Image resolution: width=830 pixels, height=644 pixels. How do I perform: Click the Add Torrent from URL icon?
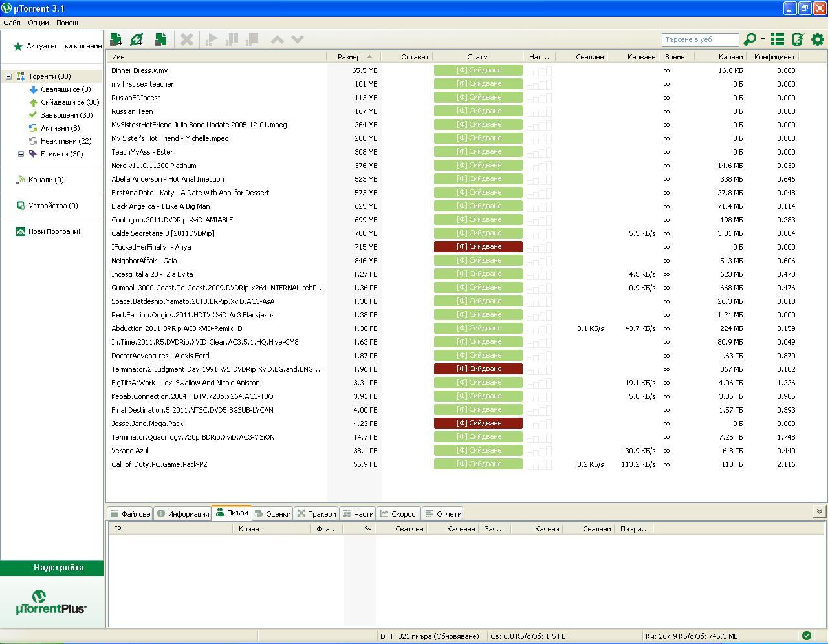[x=137, y=39]
